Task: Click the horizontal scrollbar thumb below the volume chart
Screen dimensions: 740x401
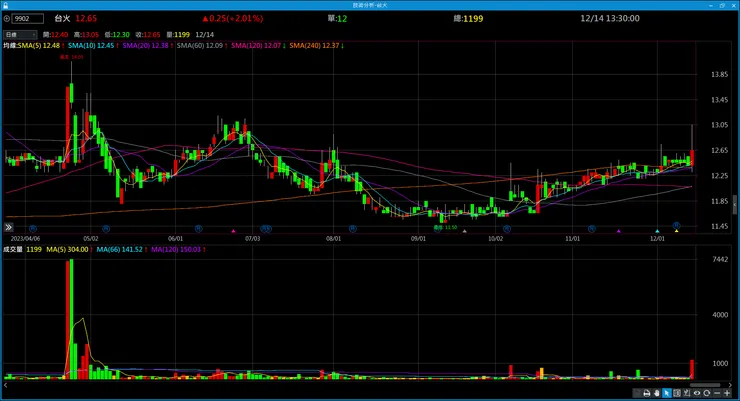Action: coord(705,385)
